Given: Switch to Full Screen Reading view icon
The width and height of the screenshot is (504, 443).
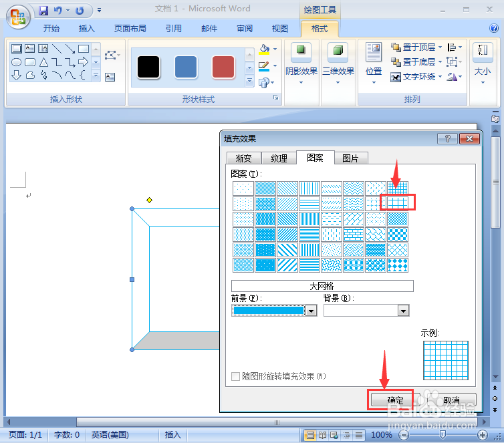Looking at the screenshot, I should pos(322,435).
